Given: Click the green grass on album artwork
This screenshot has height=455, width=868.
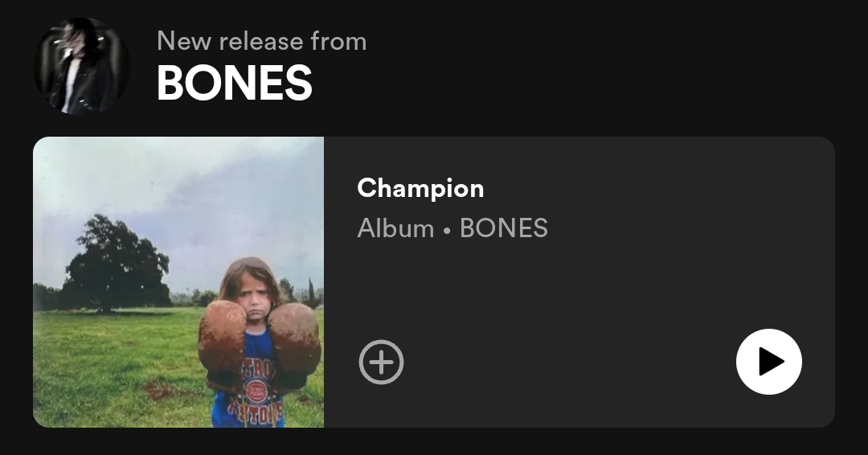Looking at the screenshot, I should [111, 371].
